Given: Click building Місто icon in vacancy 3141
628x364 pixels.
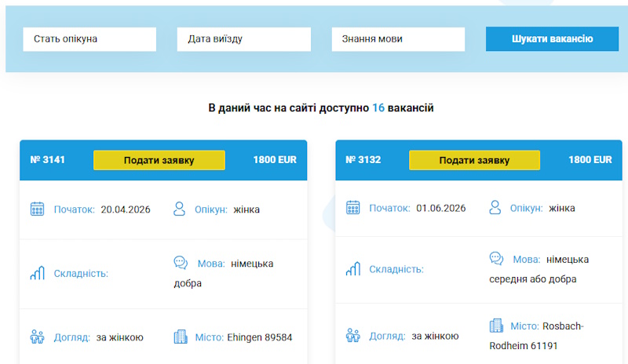Looking at the screenshot, I should click(181, 337).
